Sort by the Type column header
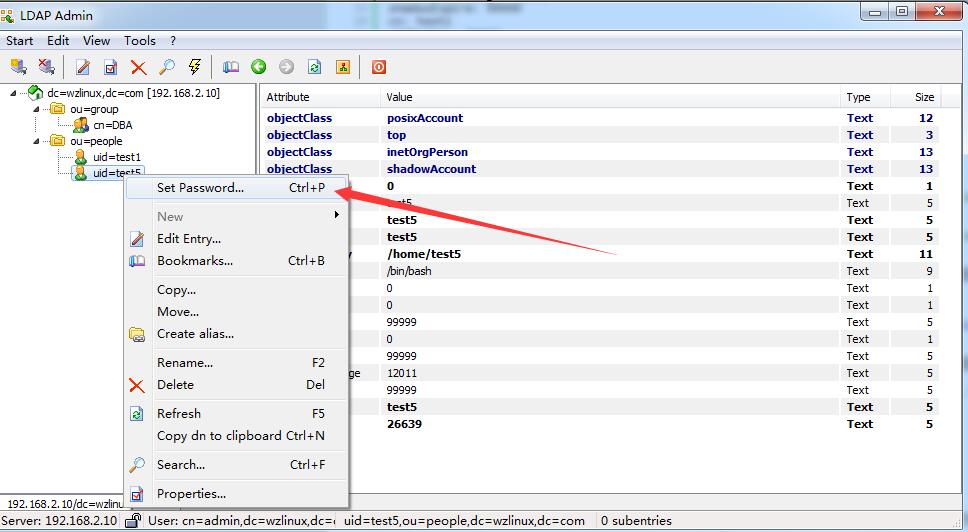Image resolution: width=968 pixels, height=532 pixels. [864, 97]
